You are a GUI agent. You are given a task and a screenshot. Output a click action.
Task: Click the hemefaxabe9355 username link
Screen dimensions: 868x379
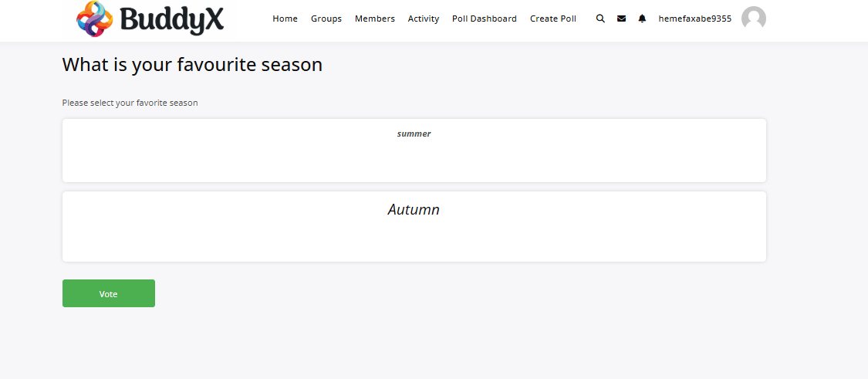coord(694,19)
